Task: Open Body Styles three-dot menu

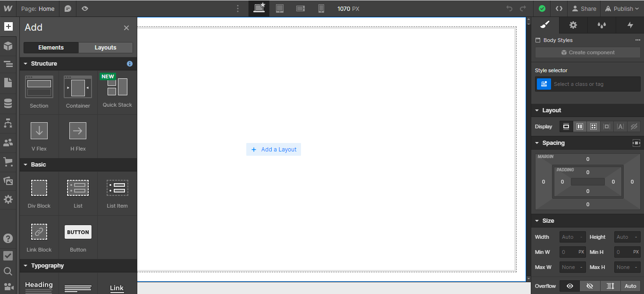Action: pos(638,40)
